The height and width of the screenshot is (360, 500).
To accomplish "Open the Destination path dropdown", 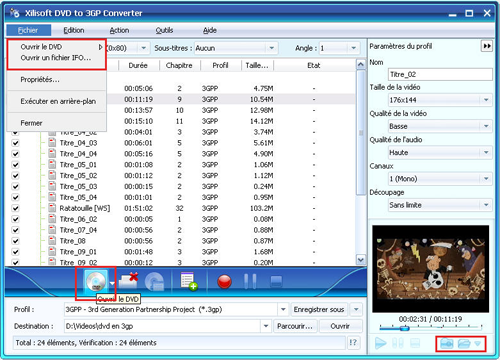I will [x=266, y=326].
